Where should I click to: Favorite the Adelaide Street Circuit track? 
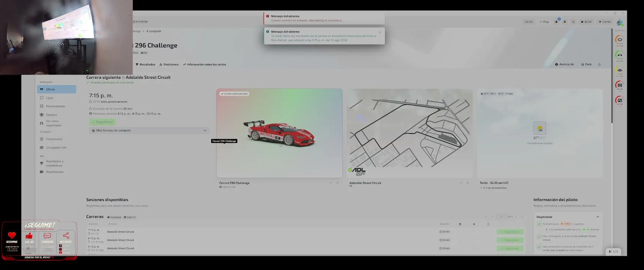(468, 183)
